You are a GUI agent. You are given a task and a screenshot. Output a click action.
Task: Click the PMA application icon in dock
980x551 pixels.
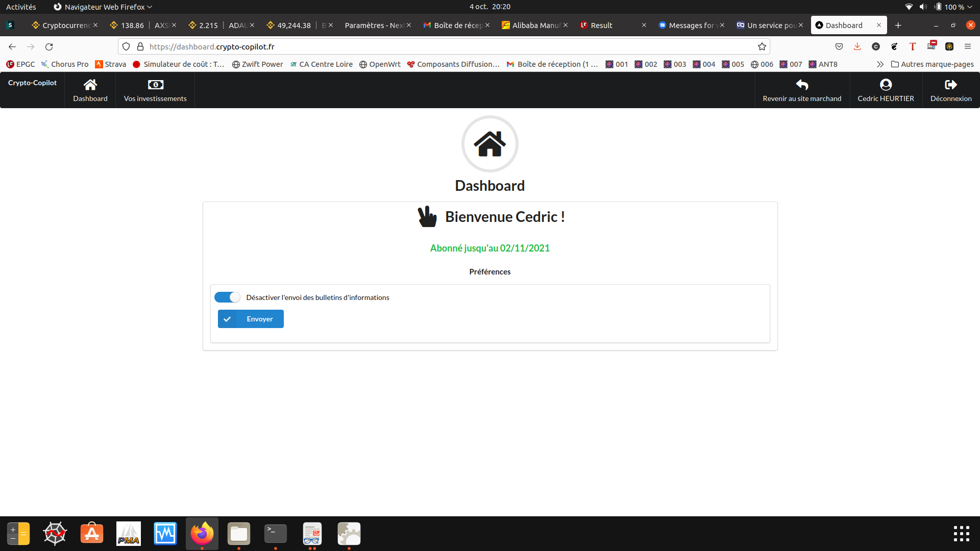129,533
